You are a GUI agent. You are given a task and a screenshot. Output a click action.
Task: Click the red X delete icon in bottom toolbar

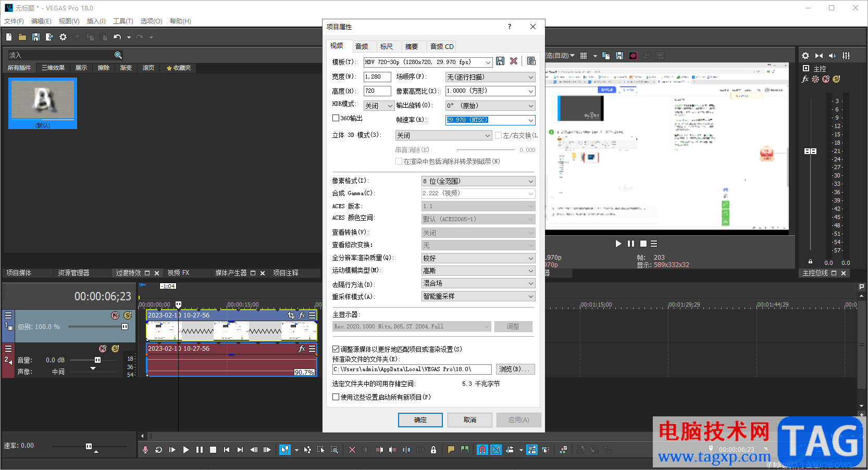(352, 450)
